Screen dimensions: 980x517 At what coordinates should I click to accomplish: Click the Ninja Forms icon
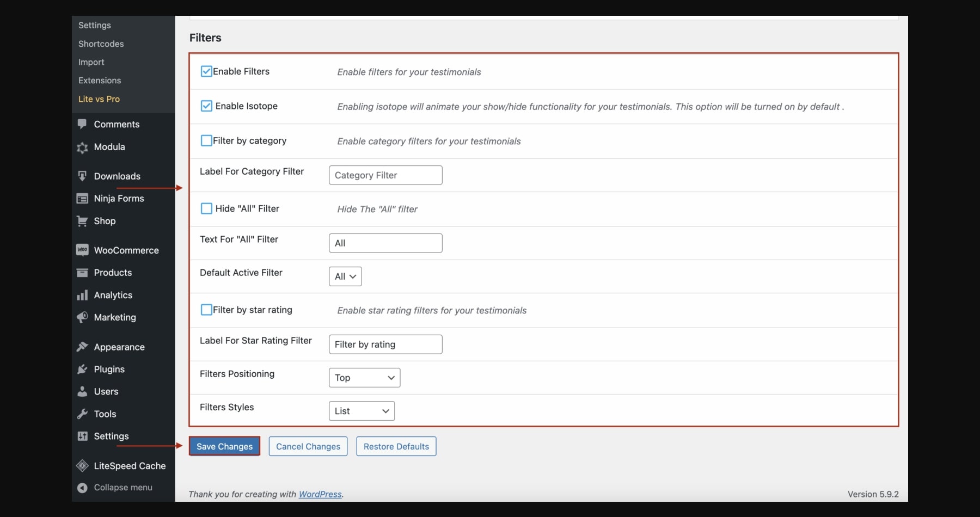tap(82, 199)
